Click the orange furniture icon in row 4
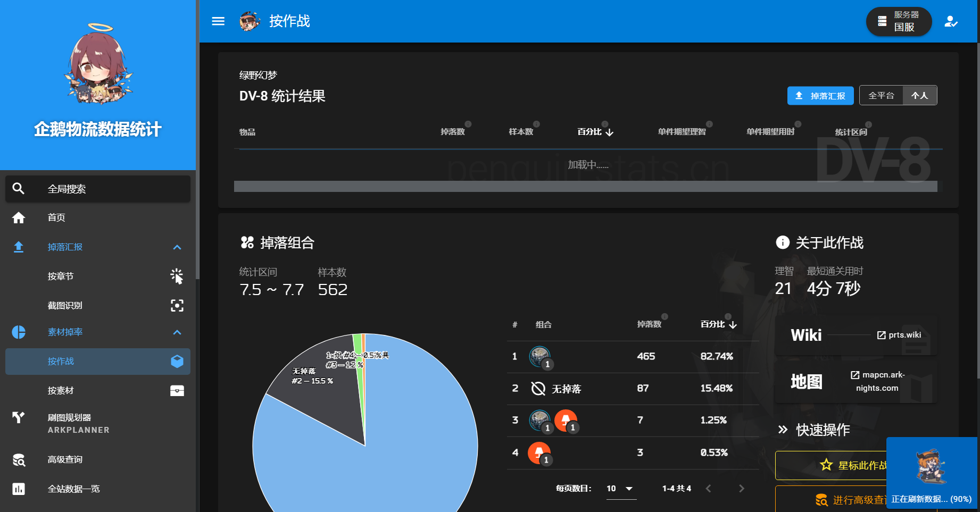 pyautogui.click(x=539, y=453)
